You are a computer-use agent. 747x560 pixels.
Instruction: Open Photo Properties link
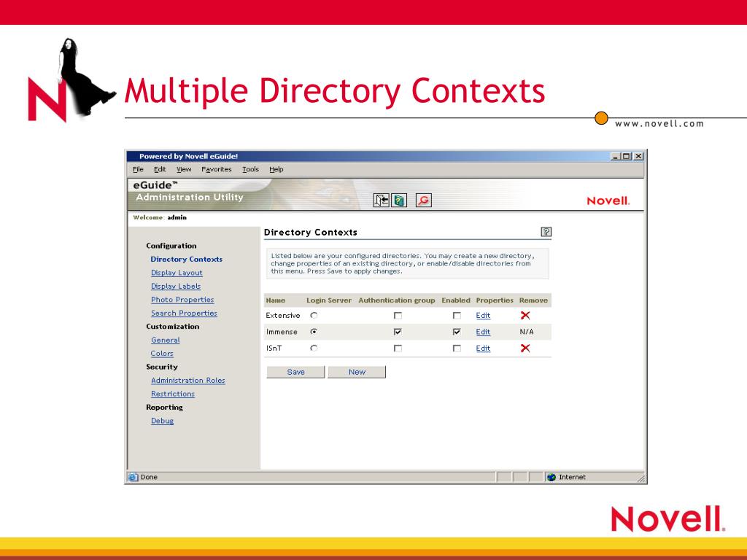[182, 300]
